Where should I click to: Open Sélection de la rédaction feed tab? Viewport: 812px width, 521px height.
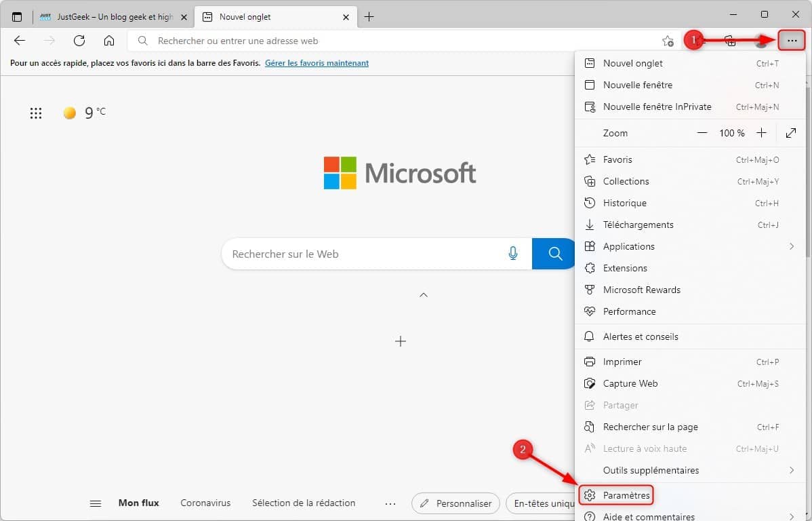coord(304,503)
